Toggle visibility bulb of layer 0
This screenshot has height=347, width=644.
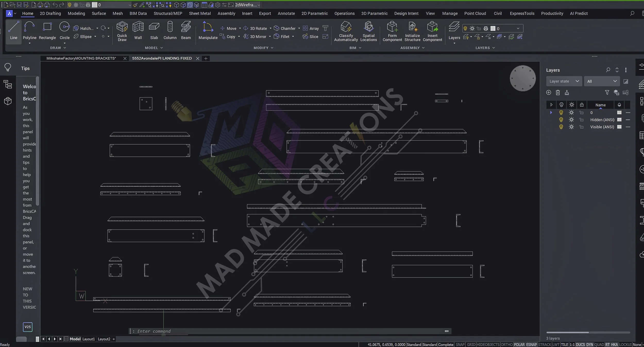coord(561,113)
